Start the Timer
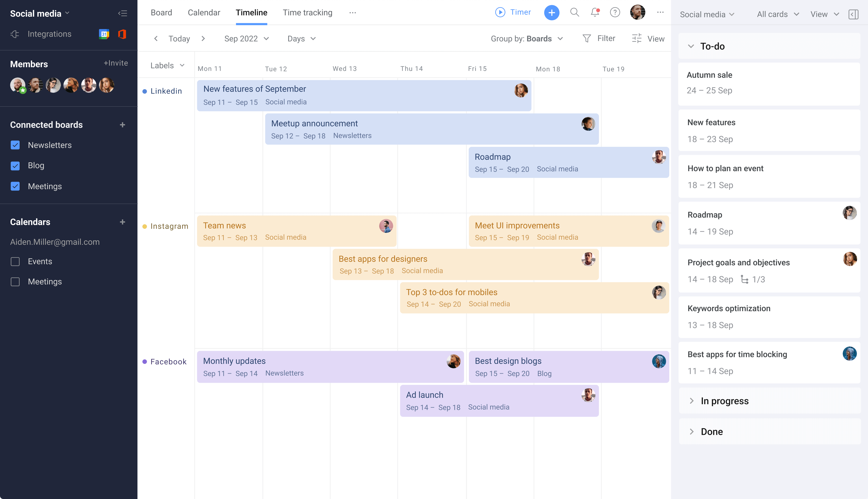Screen dimensions: 868x499 point(512,12)
